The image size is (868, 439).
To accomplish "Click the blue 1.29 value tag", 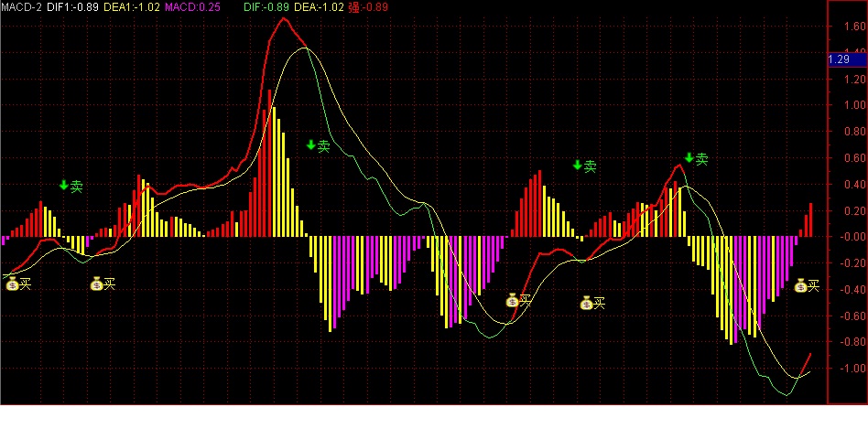I will click(847, 59).
